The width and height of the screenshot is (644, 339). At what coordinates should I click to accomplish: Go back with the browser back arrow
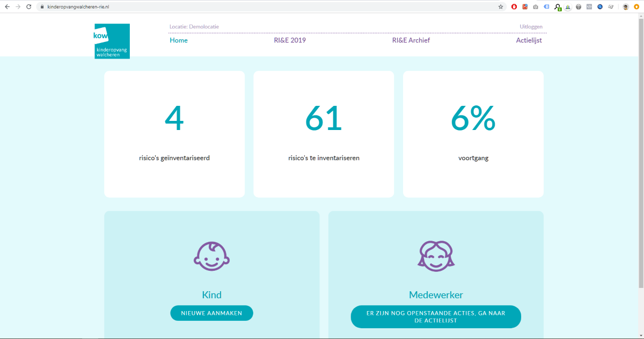7,7
